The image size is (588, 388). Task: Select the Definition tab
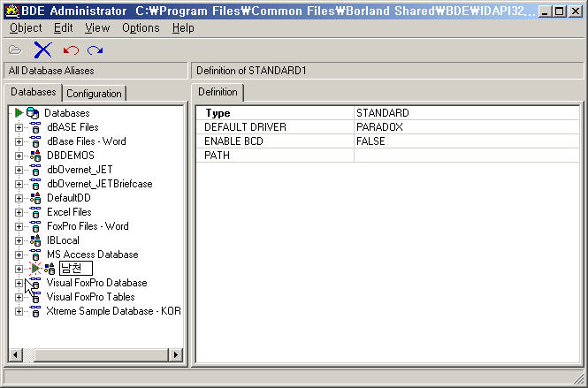click(x=218, y=92)
